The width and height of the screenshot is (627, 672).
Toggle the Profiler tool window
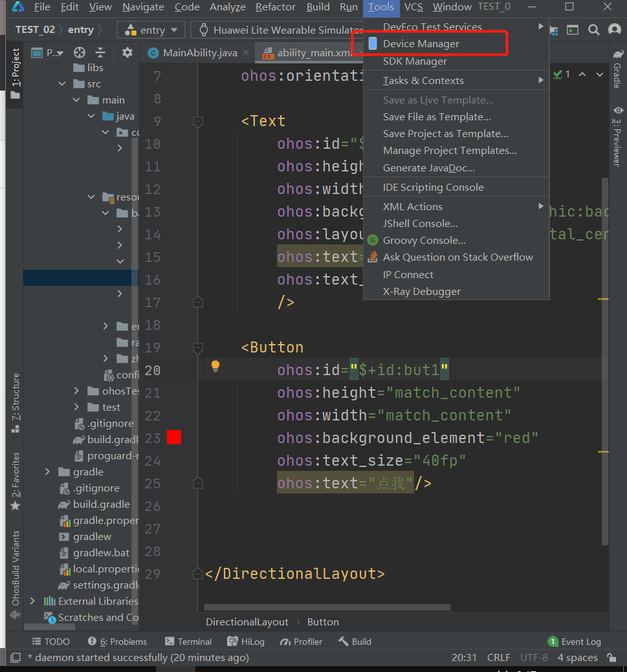301,641
